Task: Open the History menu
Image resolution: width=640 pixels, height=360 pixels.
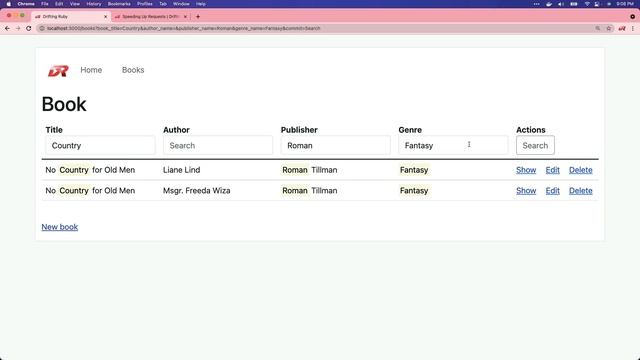Action: click(93, 4)
